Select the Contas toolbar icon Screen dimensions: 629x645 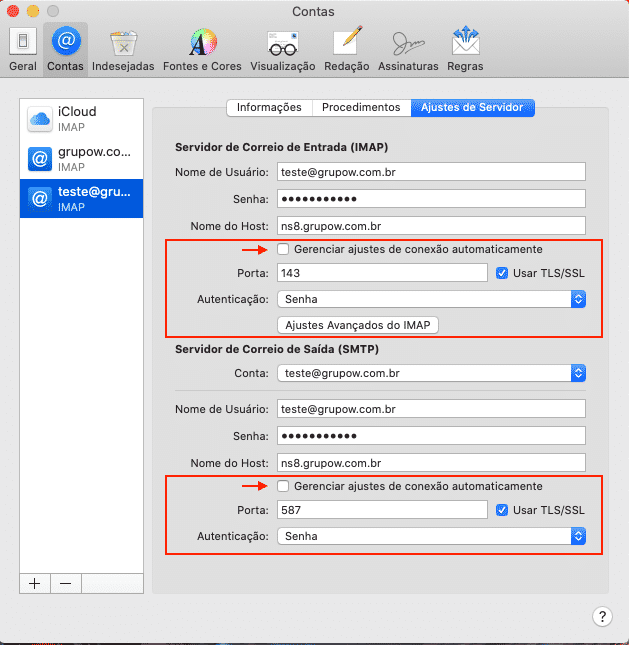pyautogui.click(x=65, y=49)
